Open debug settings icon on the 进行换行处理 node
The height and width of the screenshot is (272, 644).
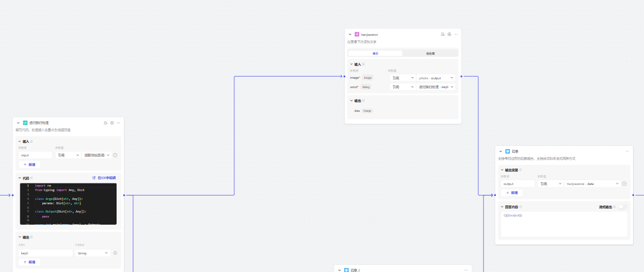click(x=105, y=123)
